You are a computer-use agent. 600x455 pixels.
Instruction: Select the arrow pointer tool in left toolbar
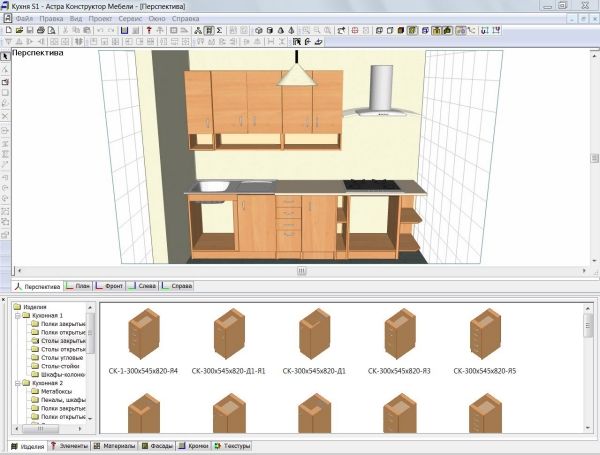point(5,56)
